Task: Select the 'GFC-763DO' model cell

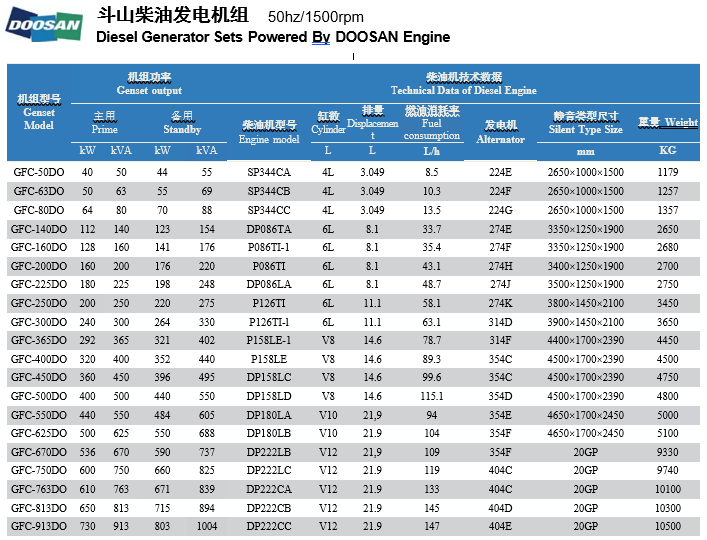Action: (x=39, y=489)
